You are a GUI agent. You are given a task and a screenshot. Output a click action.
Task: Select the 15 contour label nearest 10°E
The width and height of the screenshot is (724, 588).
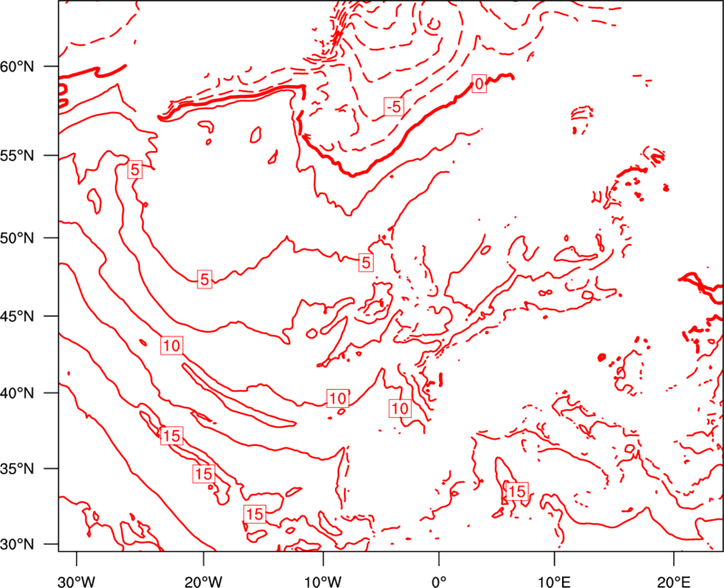pyautogui.click(x=516, y=491)
